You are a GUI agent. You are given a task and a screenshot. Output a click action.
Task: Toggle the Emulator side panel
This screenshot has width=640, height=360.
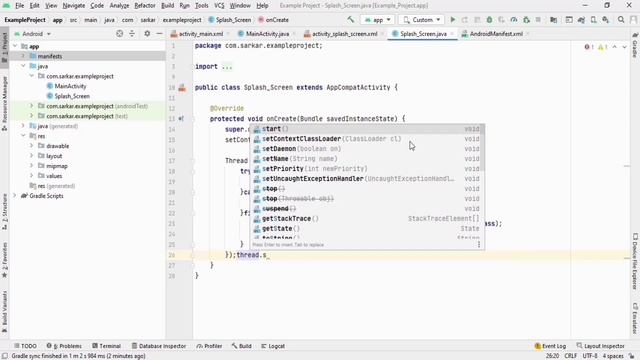coord(635,318)
